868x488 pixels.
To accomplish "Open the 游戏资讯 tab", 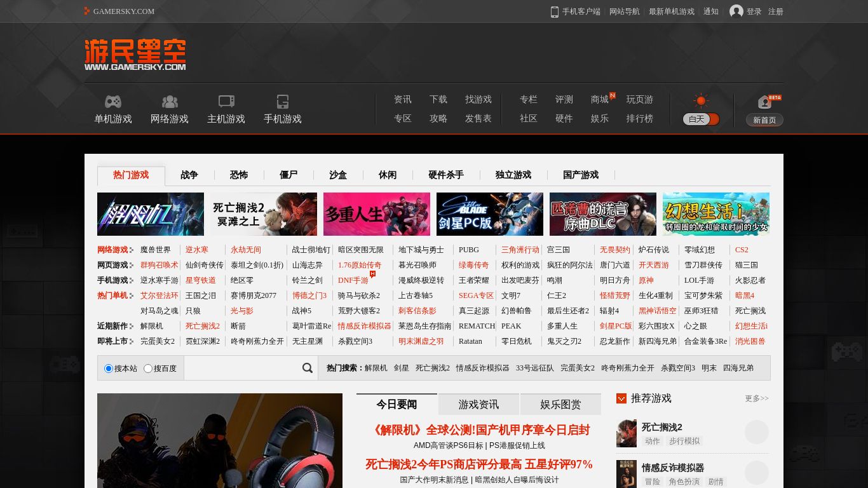I will (478, 404).
